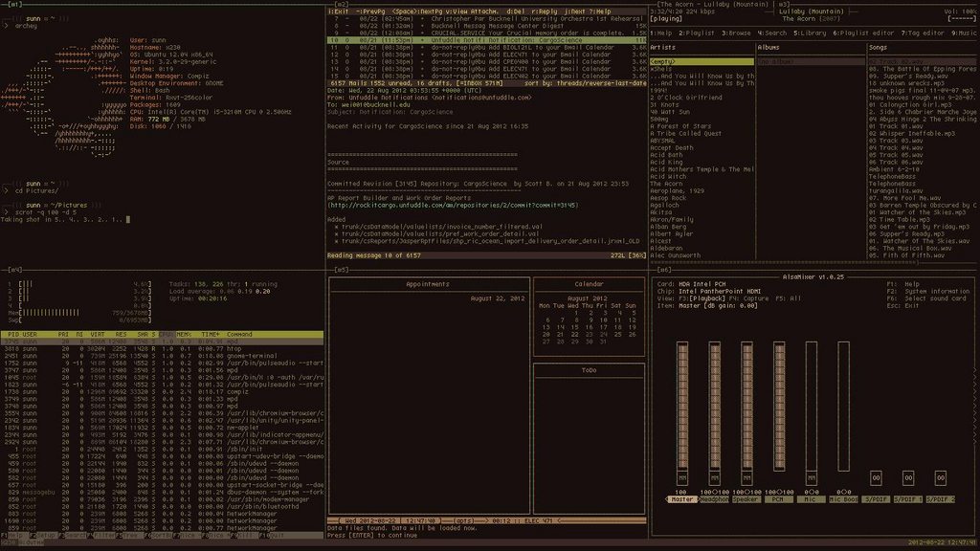
Task: Select the CRUCIAL.SERVICE memory order message
Action: (487, 33)
